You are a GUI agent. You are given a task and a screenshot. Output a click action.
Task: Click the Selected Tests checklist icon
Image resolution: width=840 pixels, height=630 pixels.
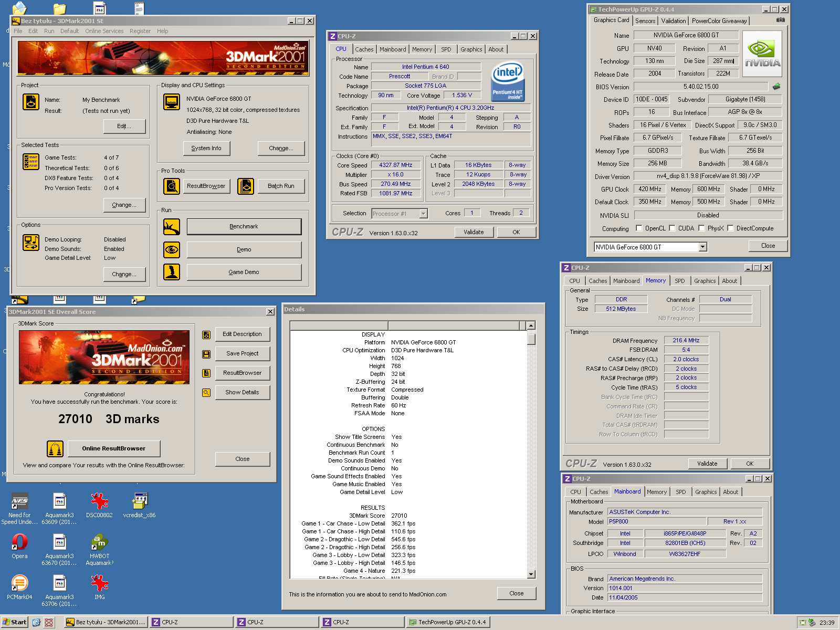[x=31, y=162]
